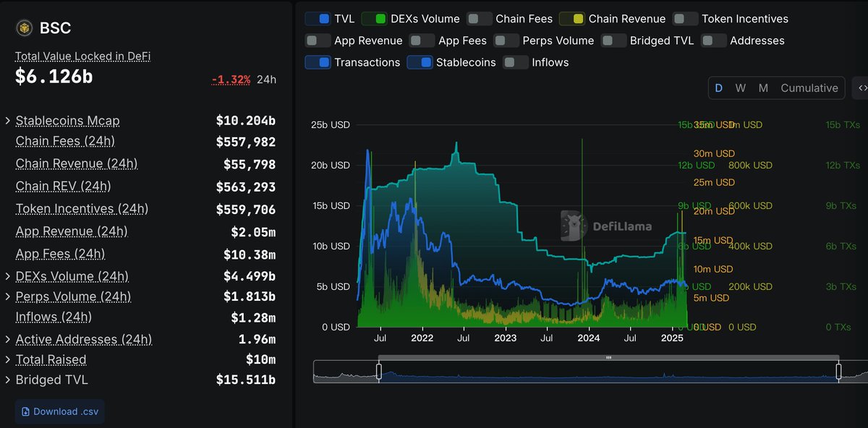Expand the Bridged TVL row chevron
Image resolution: width=868 pixels, height=428 pixels.
(8, 380)
